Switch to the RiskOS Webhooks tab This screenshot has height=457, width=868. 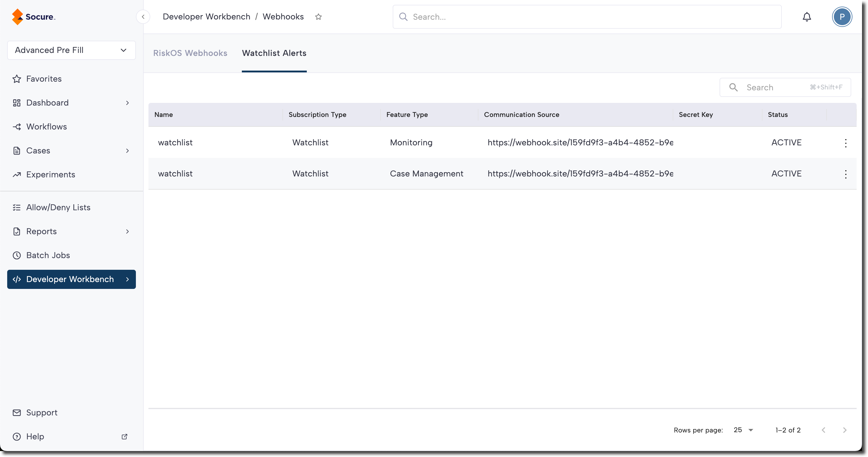(190, 53)
